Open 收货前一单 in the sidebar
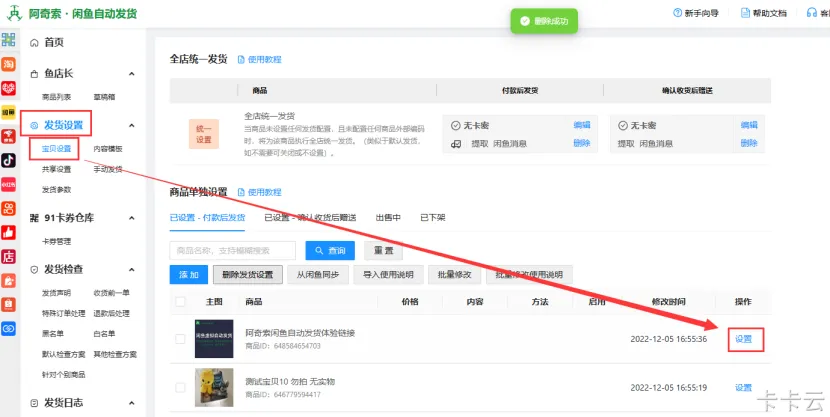Viewport: 830px width, 417px height. point(112,293)
